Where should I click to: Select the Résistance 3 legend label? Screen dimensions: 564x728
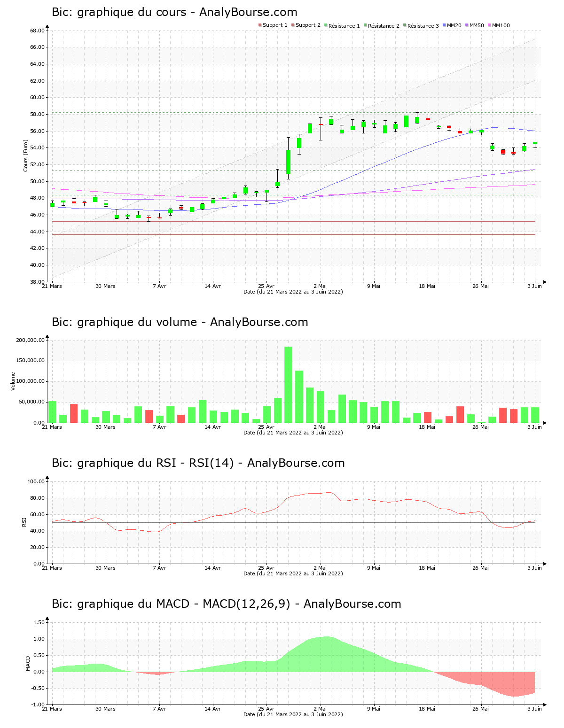[x=423, y=26]
